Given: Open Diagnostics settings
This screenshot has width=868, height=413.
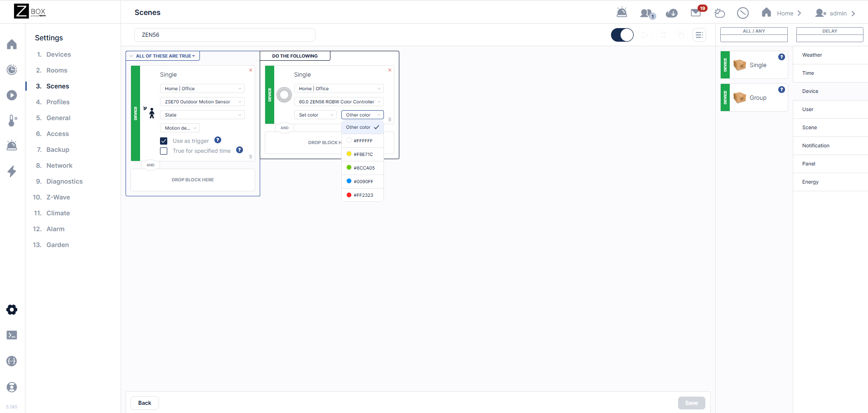Looking at the screenshot, I should pos(64,181).
